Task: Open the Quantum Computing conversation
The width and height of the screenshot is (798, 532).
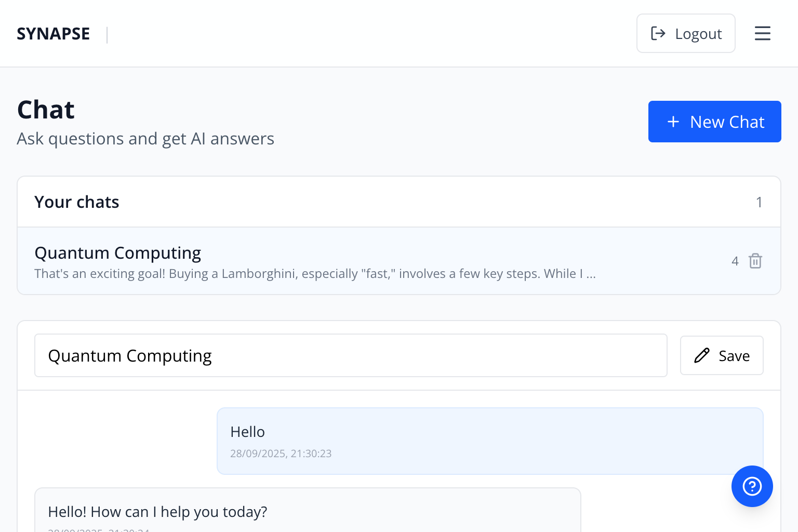Action: click(117, 252)
